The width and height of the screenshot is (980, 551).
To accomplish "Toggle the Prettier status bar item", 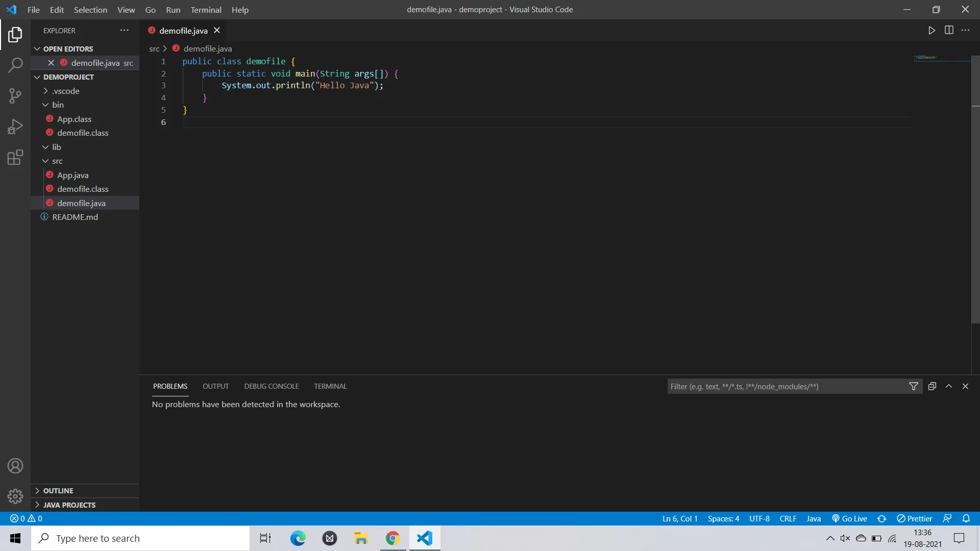I will 915,518.
